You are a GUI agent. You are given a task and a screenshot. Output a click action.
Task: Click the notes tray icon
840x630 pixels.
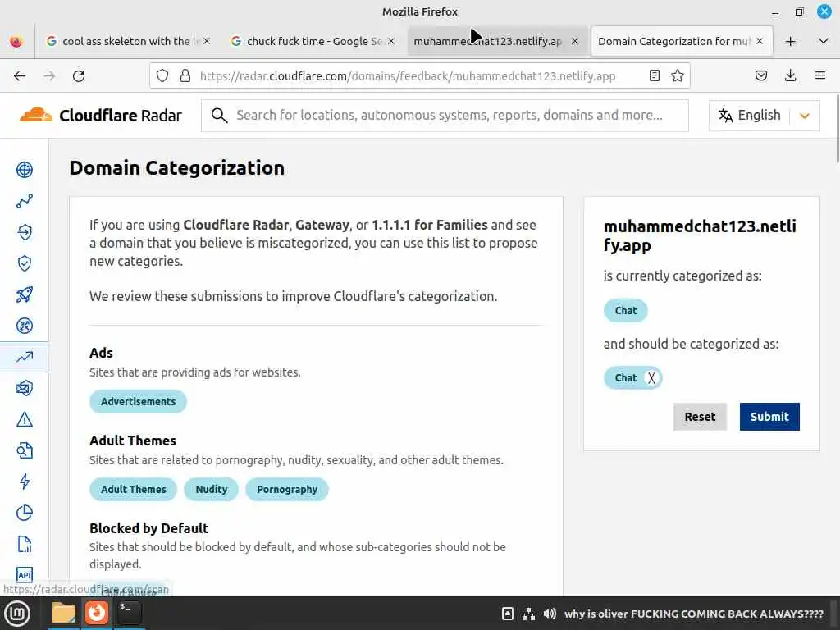tap(507, 614)
